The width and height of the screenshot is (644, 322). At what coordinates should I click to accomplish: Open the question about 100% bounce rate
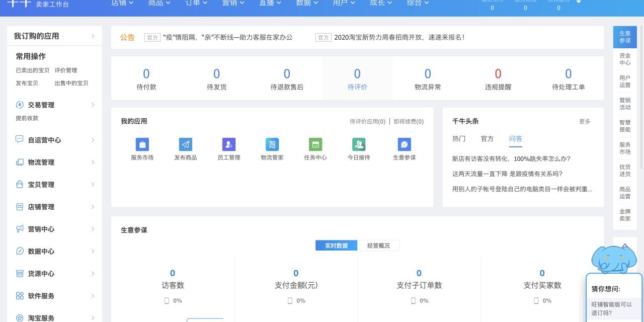(x=514, y=157)
